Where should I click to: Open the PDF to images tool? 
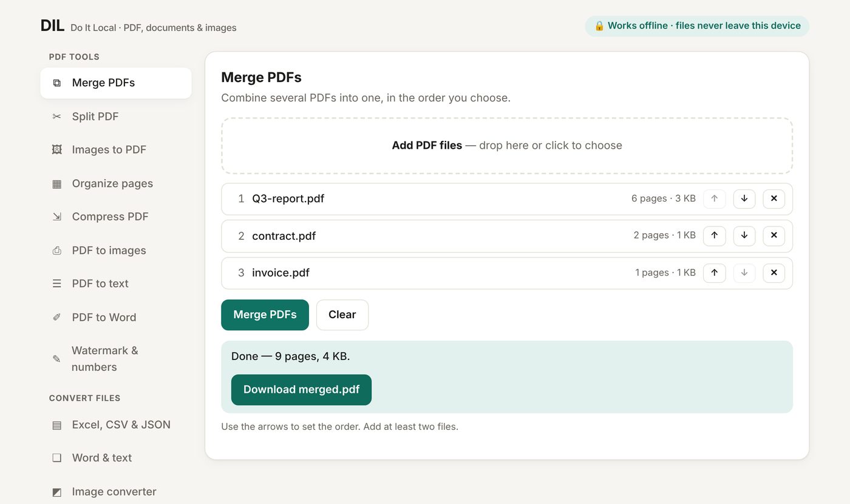pyautogui.click(x=116, y=250)
